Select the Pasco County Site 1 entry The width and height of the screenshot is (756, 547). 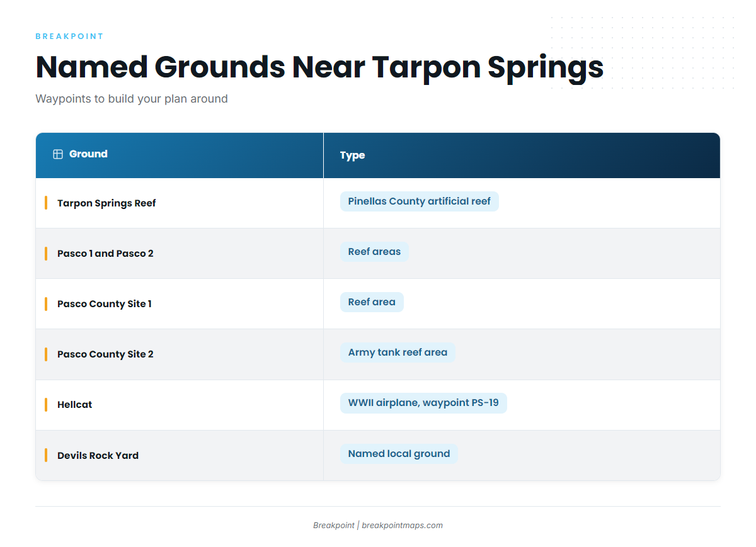pos(105,304)
